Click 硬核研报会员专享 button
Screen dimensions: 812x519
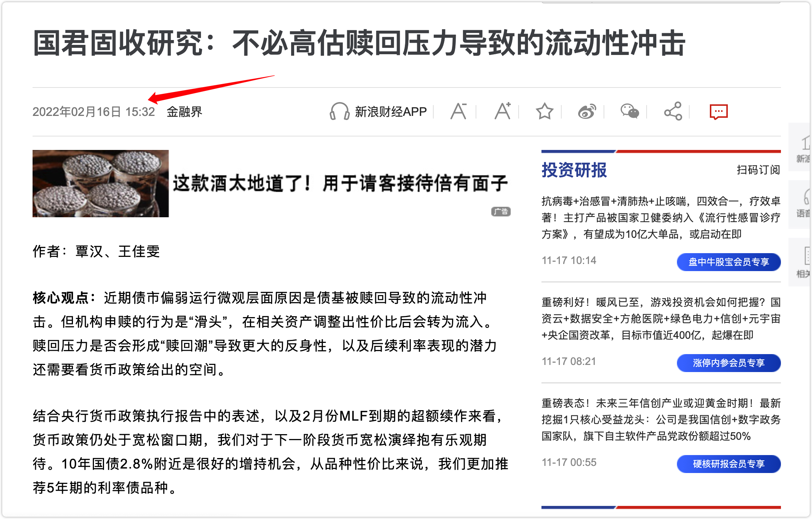tap(729, 464)
